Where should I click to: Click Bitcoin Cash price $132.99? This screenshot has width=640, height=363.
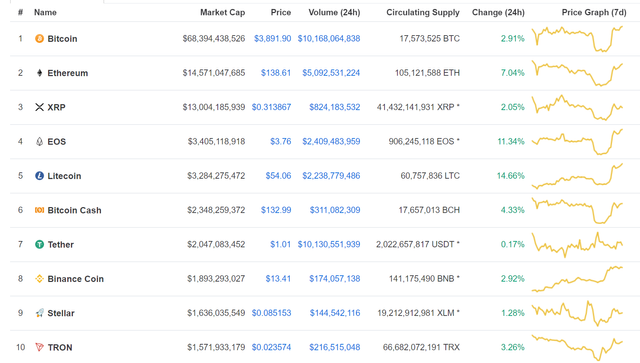tap(276, 210)
